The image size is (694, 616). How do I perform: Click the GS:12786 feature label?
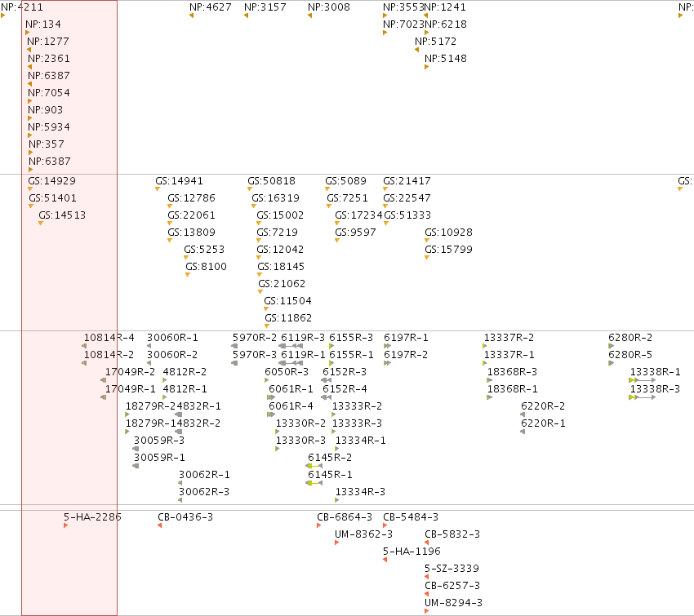(191, 198)
